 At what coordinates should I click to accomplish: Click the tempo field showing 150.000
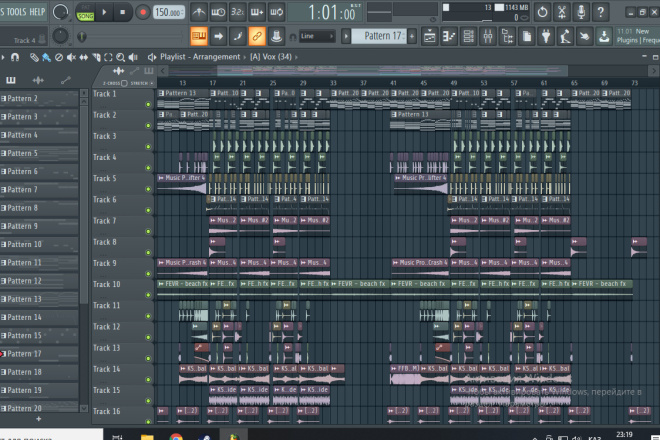(x=168, y=12)
